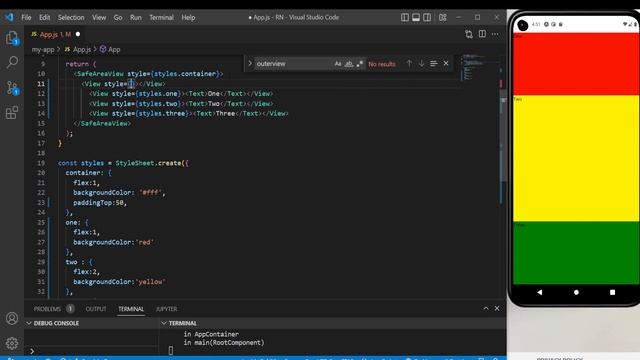Open the Accounts menu icon
This screenshot has width=640, height=360.
[x=12, y=318]
